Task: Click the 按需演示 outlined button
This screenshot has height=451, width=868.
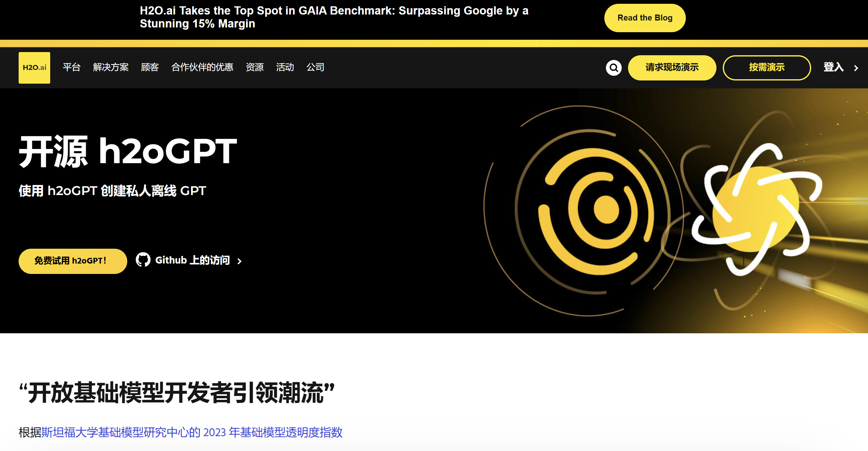Action: coord(767,67)
